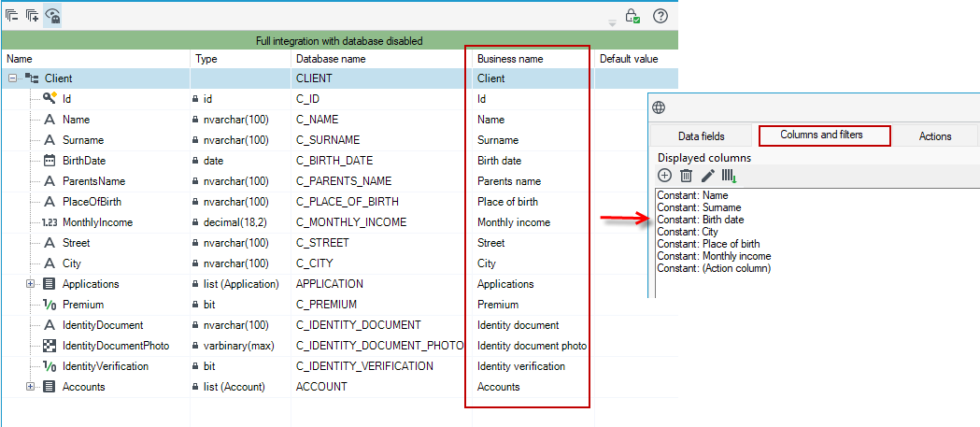Screen dimensions: 980x427
Task: Click the C_PLACE_OF_BIRTH database name cell
Action: point(347,202)
